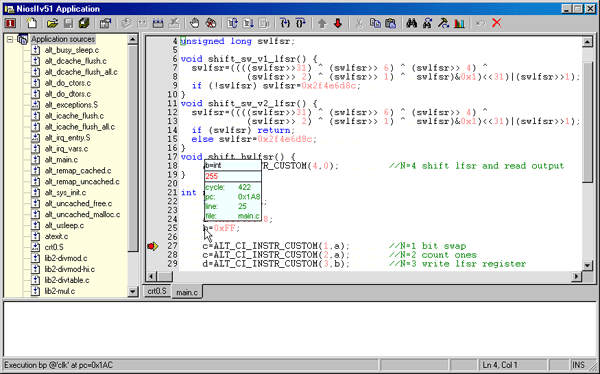The height and width of the screenshot is (374, 600).
Task: Select alt_dcache_flush.c file
Action: [x=75, y=61]
